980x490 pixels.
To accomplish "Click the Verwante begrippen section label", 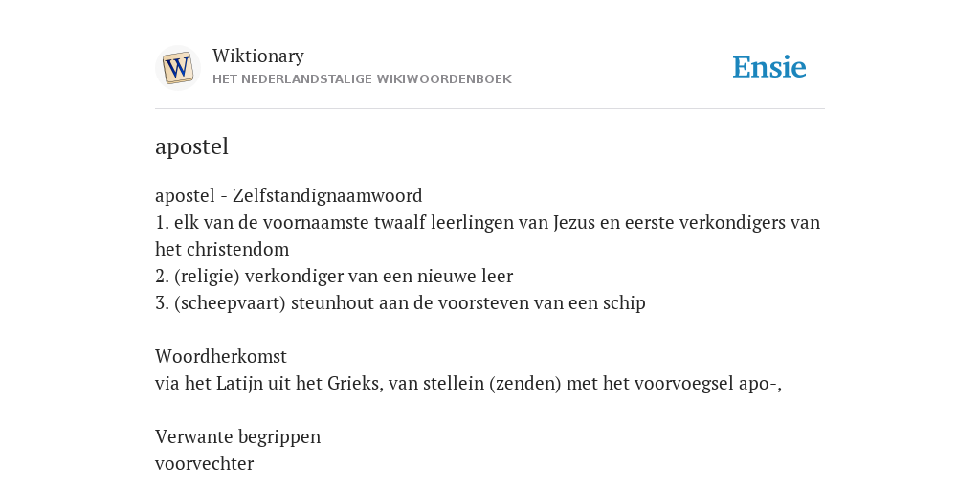I will click(237, 436).
